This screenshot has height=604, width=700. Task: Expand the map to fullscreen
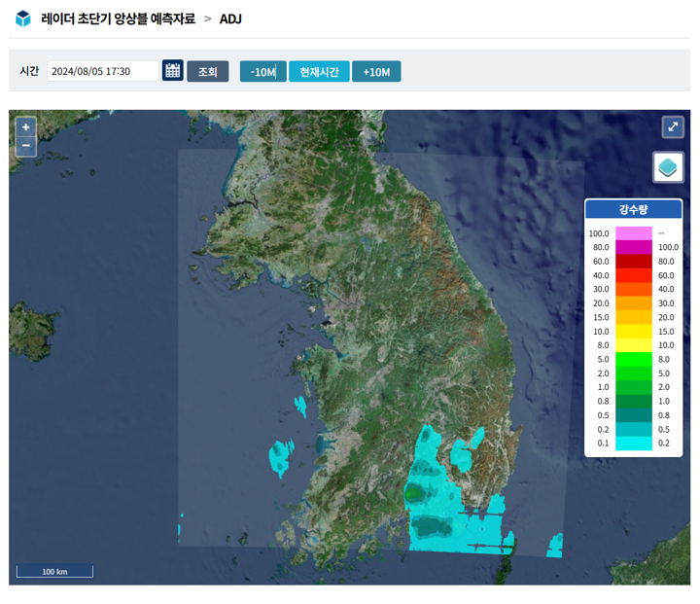[673, 126]
